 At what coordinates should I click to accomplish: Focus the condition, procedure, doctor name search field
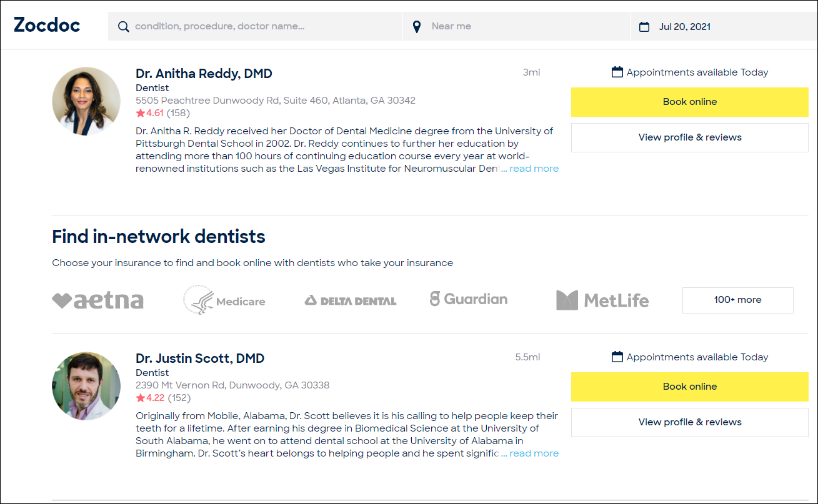pyautogui.click(x=255, y=26)
